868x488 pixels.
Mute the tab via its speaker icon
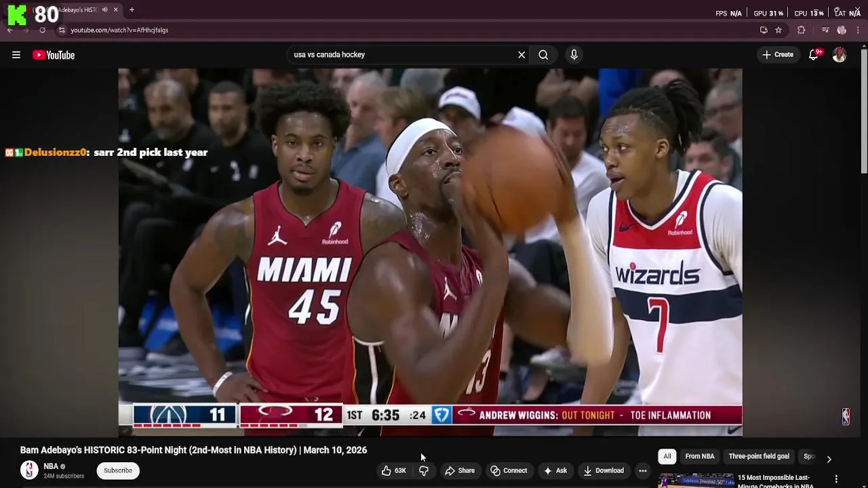click(104, 9)
